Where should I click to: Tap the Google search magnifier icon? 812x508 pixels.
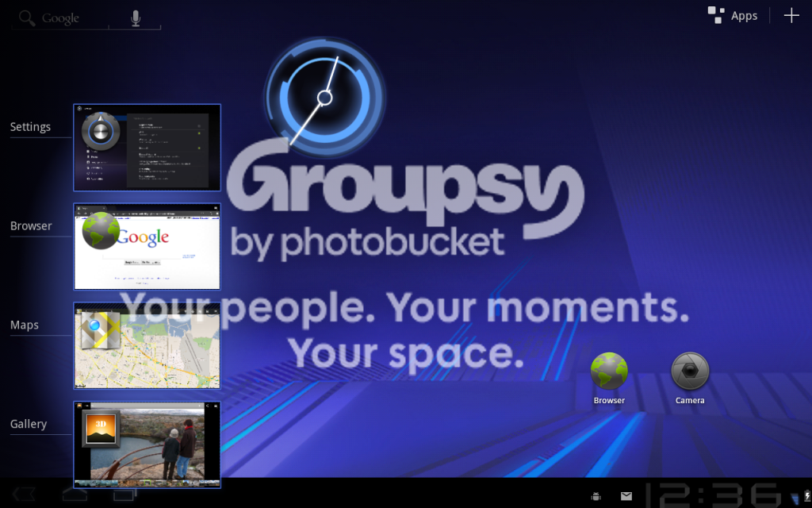pos(26,17)
